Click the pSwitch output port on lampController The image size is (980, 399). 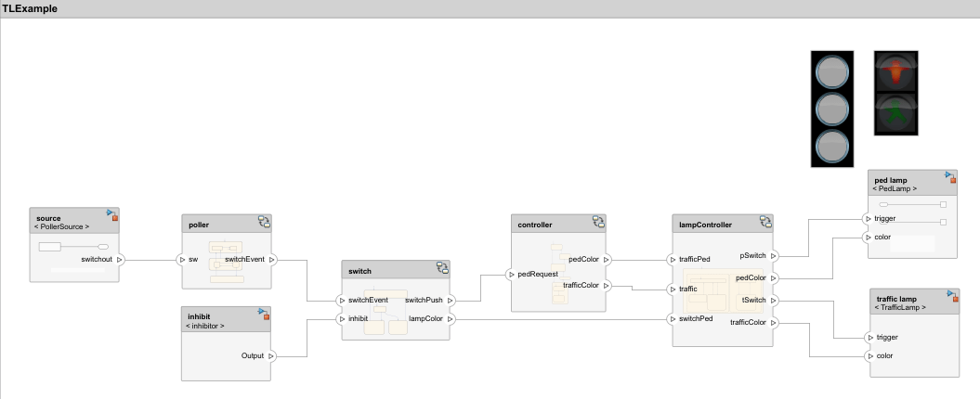tap(773, 256)
